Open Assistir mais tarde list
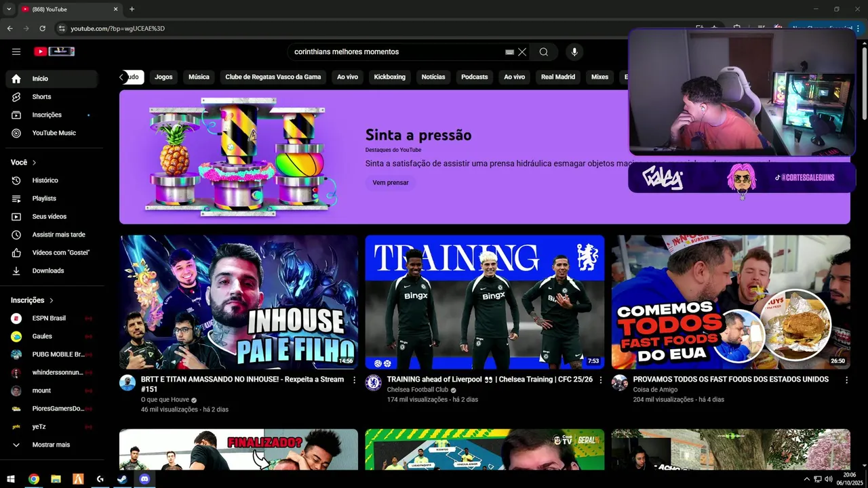The height and width of the screenshot is (488, 868). pyautogui.click(x=52, y=235)
